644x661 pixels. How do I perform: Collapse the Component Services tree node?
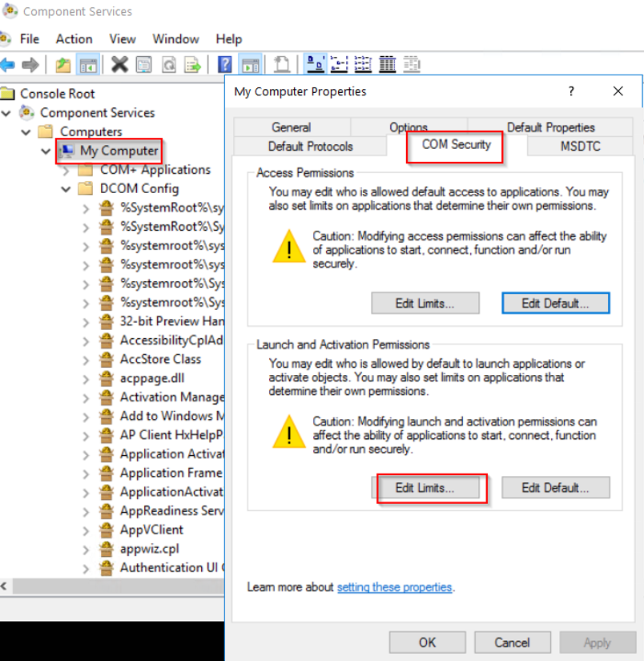click(x=6, y=113)
